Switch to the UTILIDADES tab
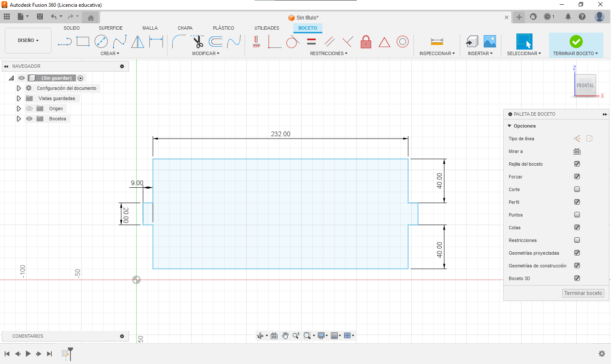Screen dimensions: 611x364 (266, 28)
